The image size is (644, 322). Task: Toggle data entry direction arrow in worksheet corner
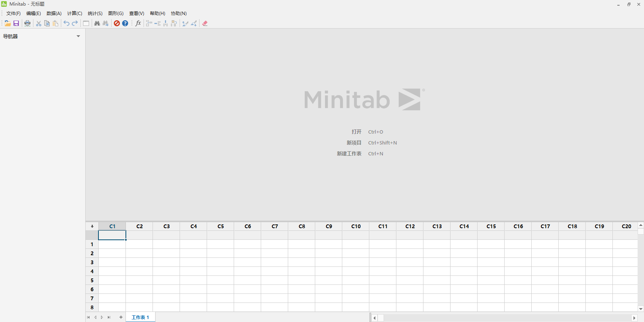92,226
